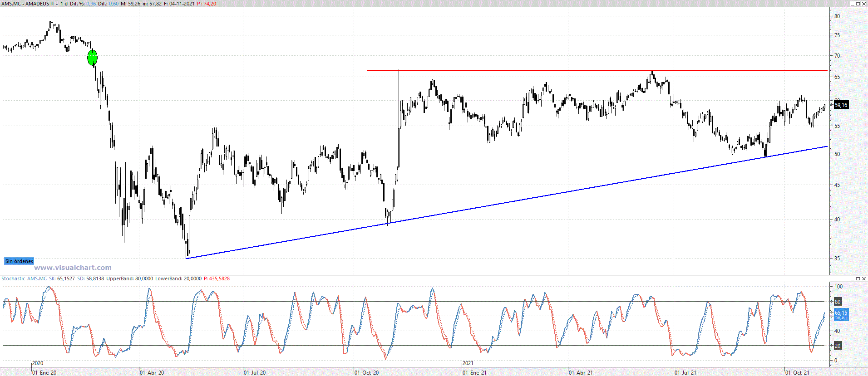Click the green circle marker on the price chart
Image resolution: width=868 pixels, height=376 pixels.
pos(92,58)
